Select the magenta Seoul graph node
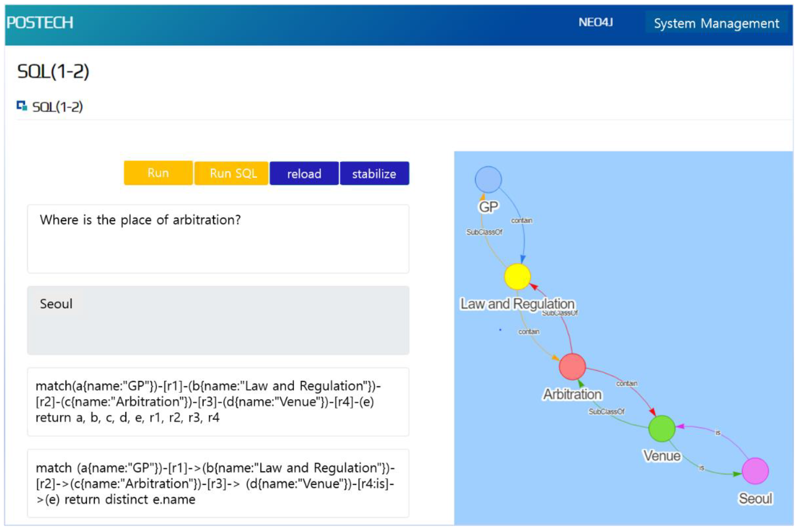The image size is (801, 532). (755, 471)
